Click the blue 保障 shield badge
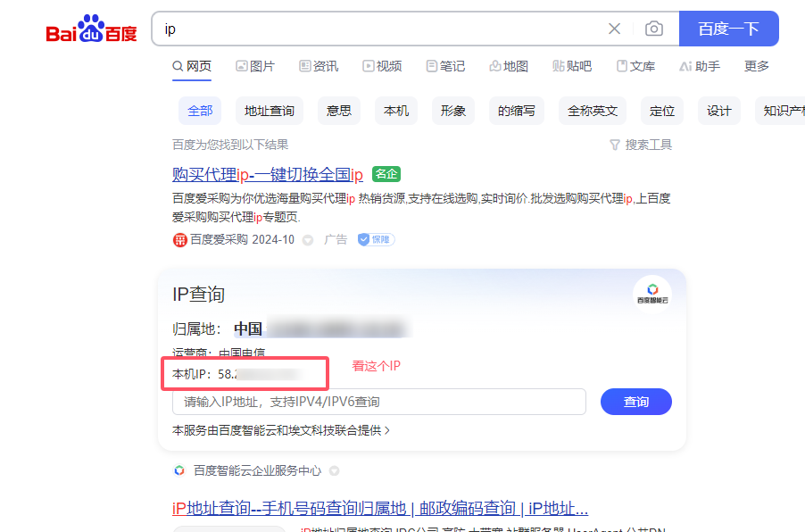The height and width of the screenshot is (532, 805). 377,240
